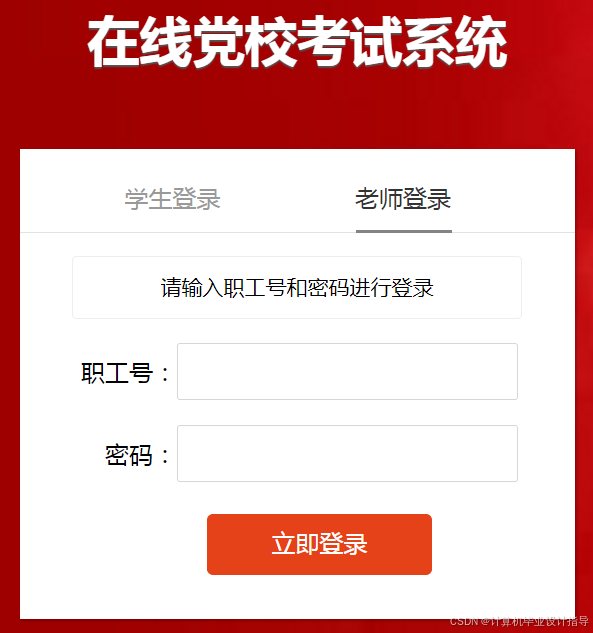Image resolution: width=593 pixels, height=633 pixels.
Task: Click the 请输入职工号和密码进行登录 hint message
Action: (297, 288)
